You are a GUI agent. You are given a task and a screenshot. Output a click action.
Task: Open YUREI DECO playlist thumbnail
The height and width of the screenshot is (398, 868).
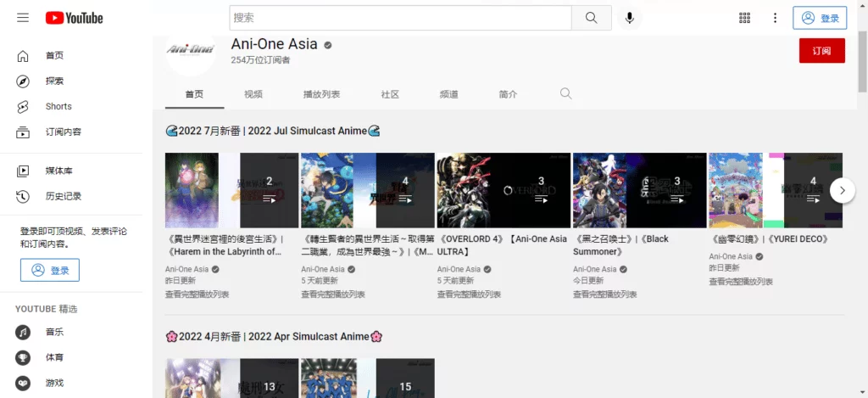point(776,190)
